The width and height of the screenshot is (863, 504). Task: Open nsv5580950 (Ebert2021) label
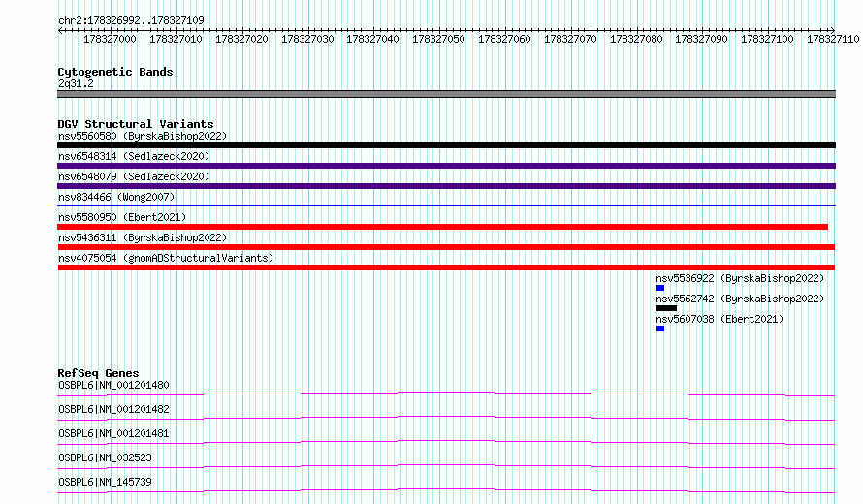122,217
